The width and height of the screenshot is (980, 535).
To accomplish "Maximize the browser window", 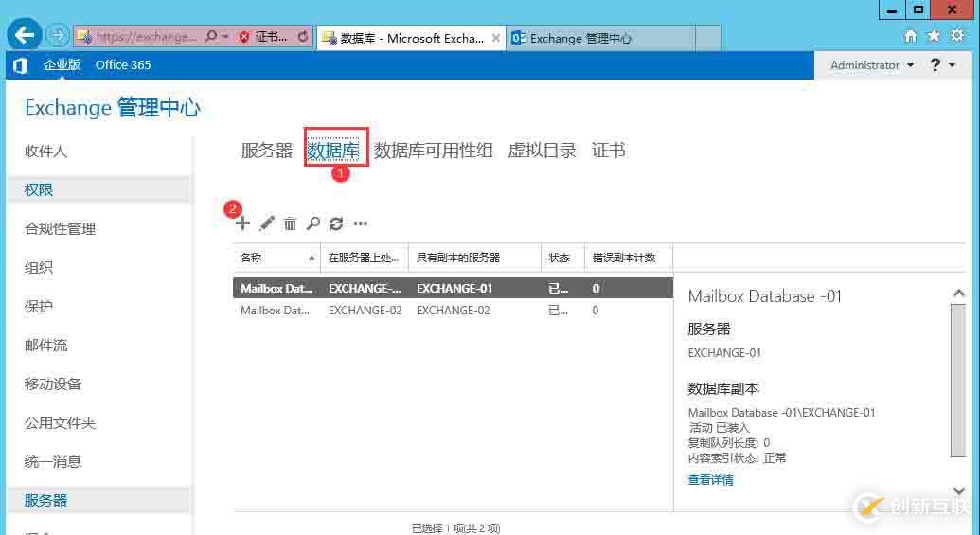I will coord(918,9).
